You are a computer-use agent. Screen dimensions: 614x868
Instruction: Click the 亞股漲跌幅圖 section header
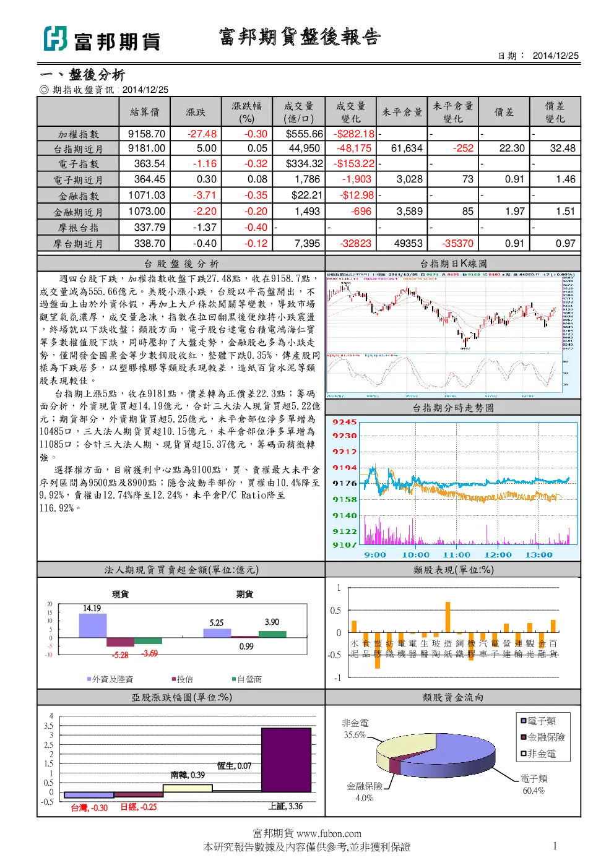[x=181, y=697]
